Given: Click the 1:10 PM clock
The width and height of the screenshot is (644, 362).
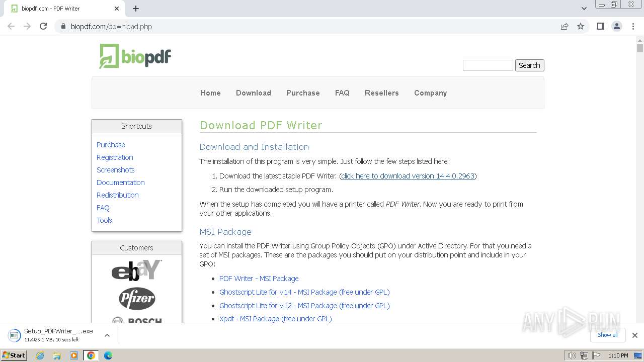Looking at the screenshot, I should (618, 355).
